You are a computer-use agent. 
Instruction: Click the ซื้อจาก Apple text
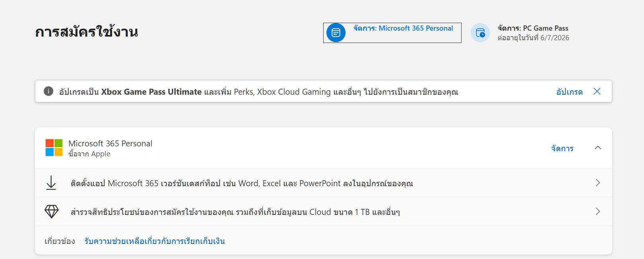pos(89,154)
